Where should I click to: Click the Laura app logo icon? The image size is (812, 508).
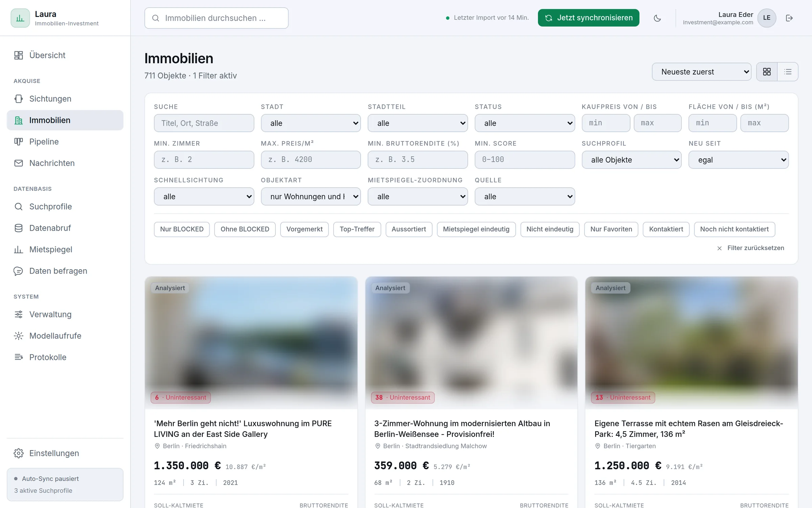[20, 18]
